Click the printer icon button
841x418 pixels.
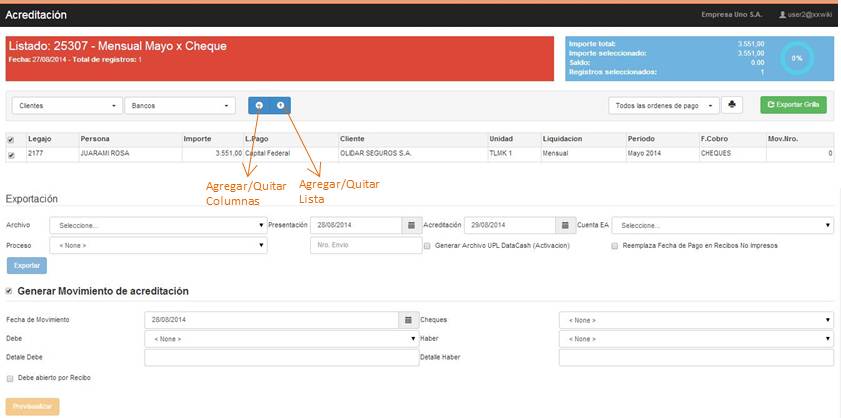735,105
